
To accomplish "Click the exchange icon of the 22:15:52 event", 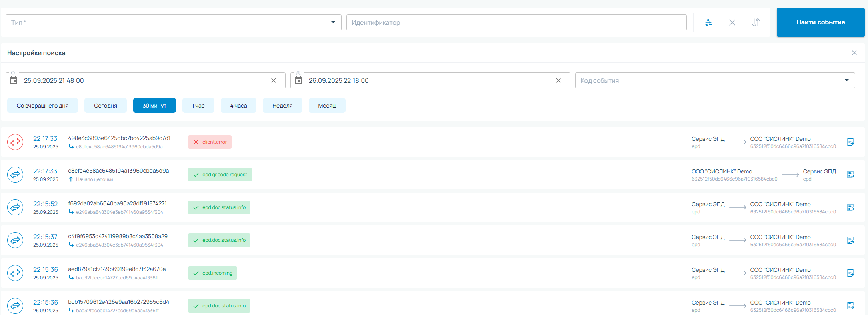I will pyautogui.click(x=15, y=207).
